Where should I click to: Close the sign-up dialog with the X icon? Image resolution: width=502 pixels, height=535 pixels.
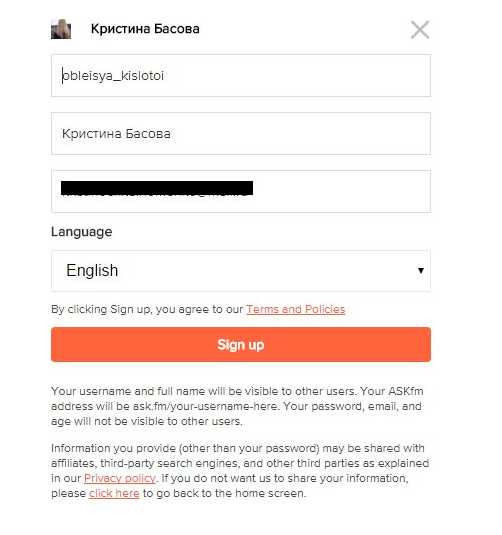tap(420, 30)
